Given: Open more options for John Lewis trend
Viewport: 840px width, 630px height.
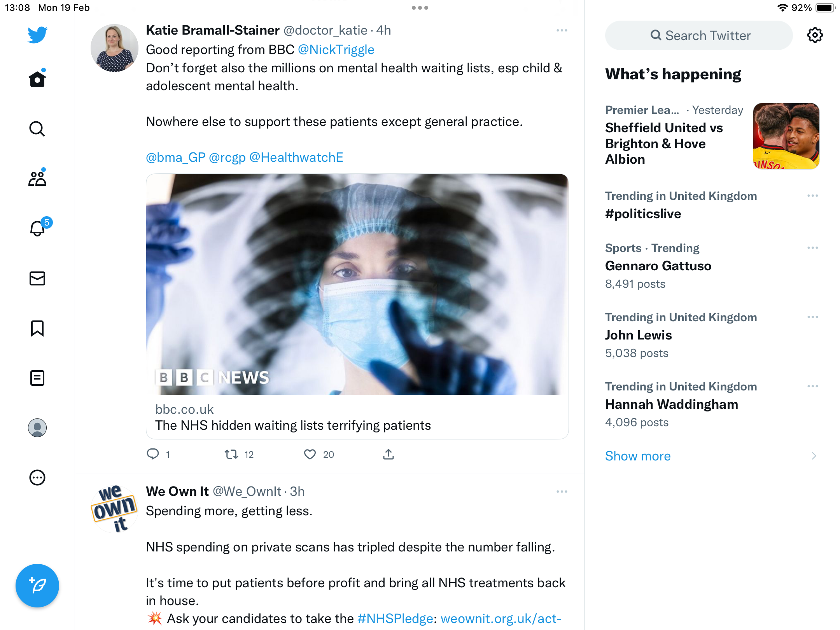Looking at the screenshot, I should click(813, 317).
